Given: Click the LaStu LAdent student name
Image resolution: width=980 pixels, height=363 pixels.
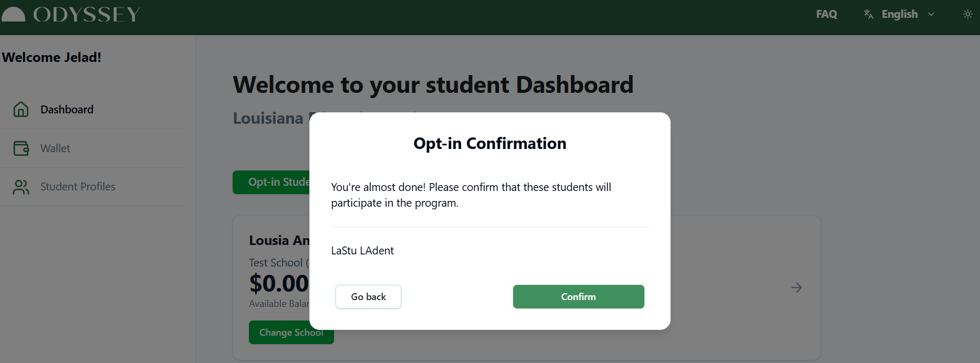Looking at the screenshot, I should click(x=362, y=251).
